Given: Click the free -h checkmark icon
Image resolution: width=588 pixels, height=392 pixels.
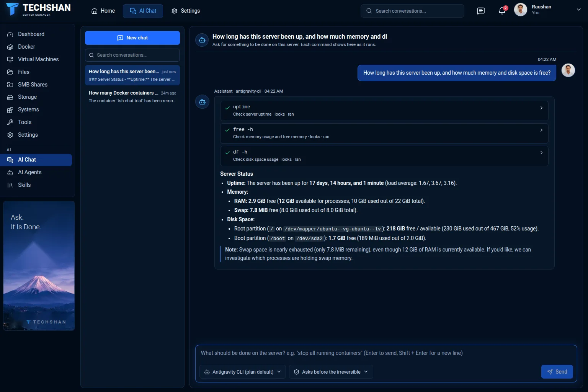Looking at the screenshot, I should [227, 130].
